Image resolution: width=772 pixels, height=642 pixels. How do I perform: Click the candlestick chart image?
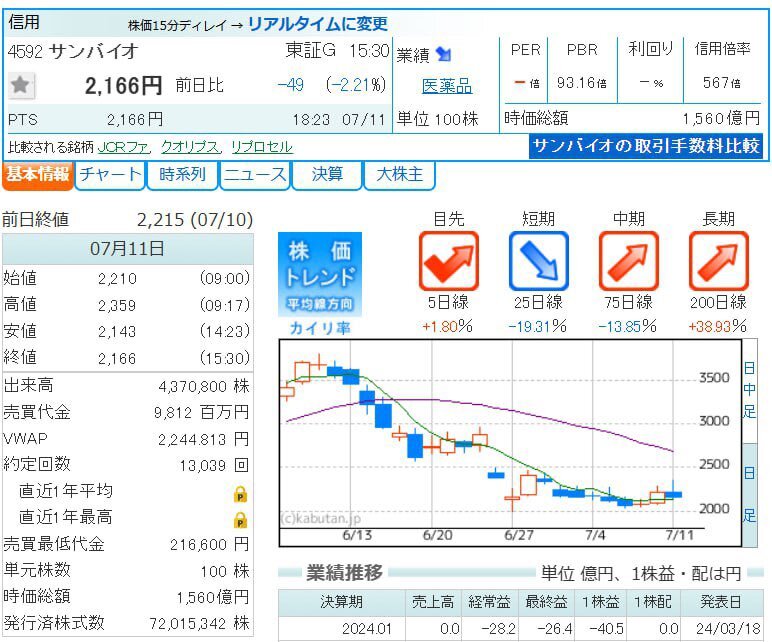[510, 442]
